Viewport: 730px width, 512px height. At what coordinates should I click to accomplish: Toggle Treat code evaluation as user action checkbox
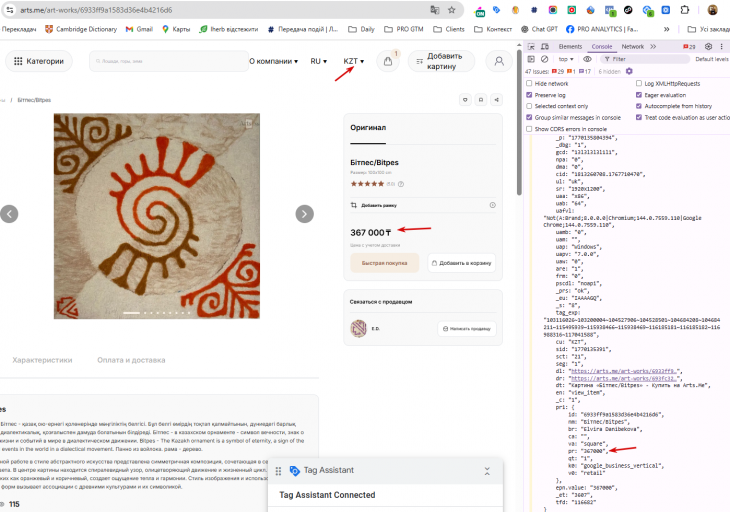coord(639,117)
